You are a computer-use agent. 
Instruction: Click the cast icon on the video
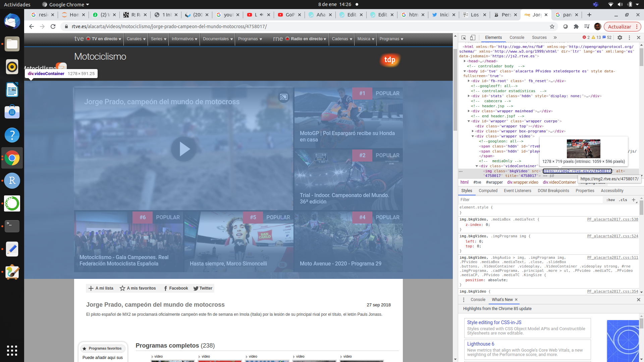pyautogui.click(x=284, y=97)
